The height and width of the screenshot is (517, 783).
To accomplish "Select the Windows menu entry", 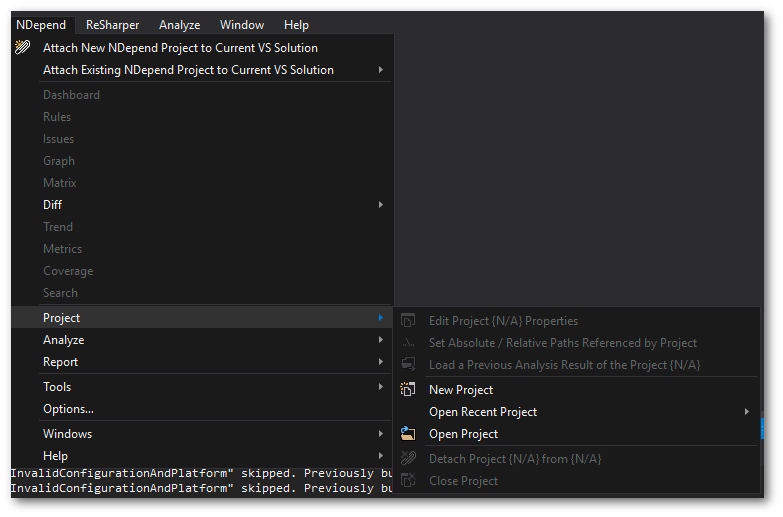I will click(202, 434).
